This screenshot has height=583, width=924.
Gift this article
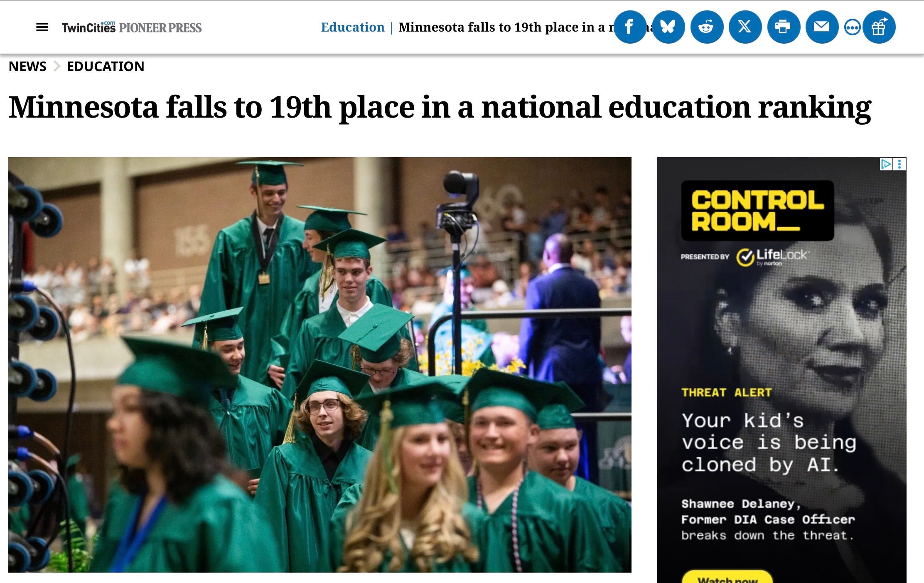pyautogui.click(x=879, y=27)
